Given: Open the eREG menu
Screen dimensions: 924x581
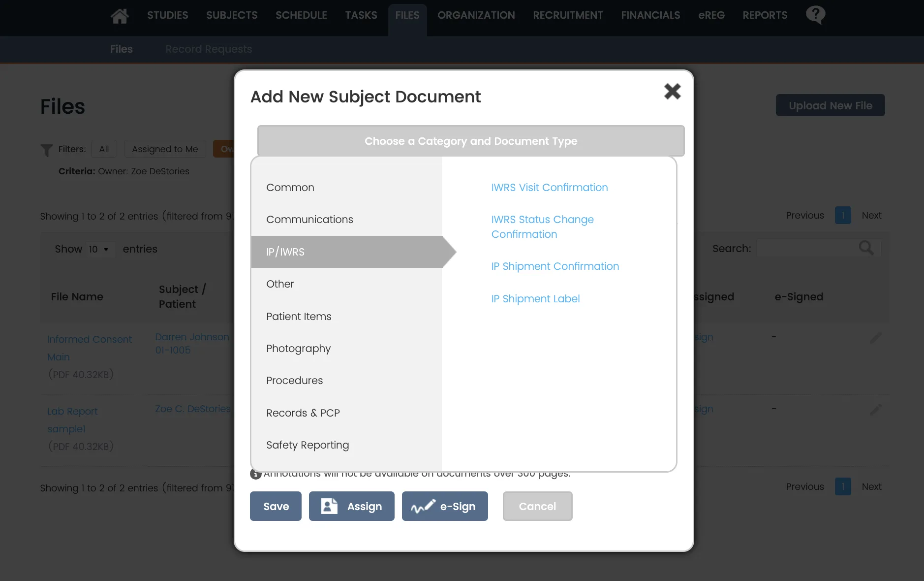Looking at the screenshot, I should (x=711, y=15).
